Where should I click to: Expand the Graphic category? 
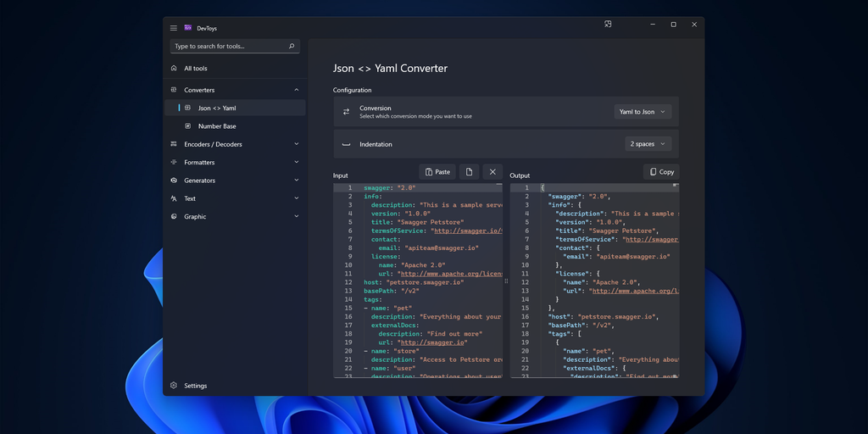(x=296, y=216)
